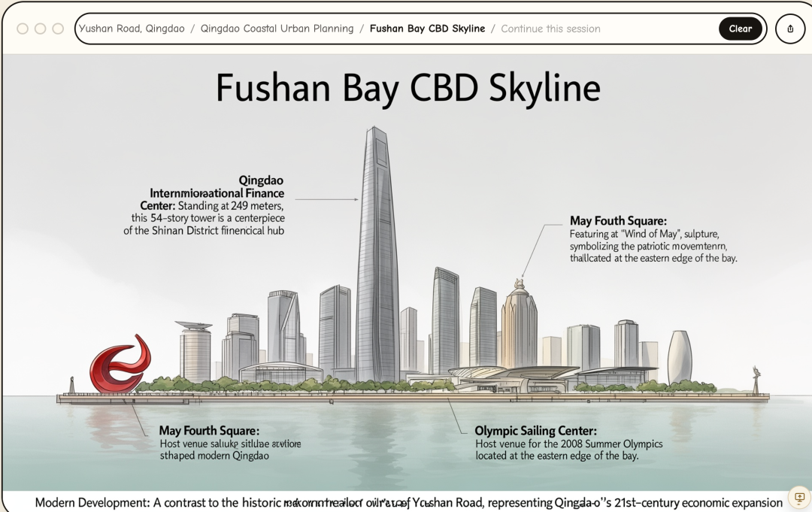The height and width of the screenshot is (512, 812).
Task: Click 'located at the eastern edge of the bay.'
Action: (x=556, y=456)
